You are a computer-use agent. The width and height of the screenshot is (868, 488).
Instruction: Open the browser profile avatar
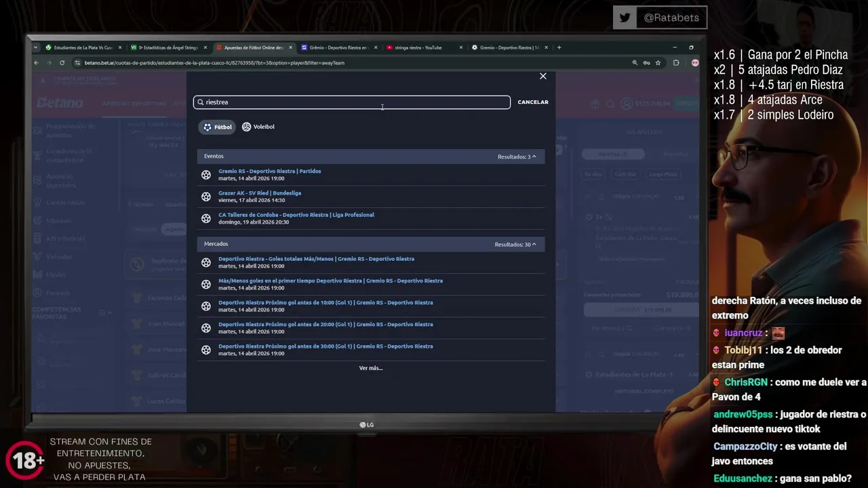695,62
